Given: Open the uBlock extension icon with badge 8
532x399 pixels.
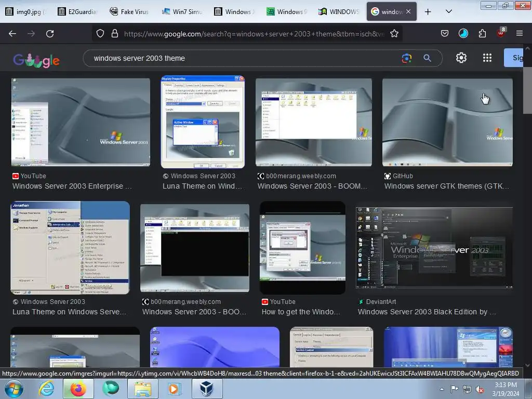Looking at the screenshot, I should point(501,33).
